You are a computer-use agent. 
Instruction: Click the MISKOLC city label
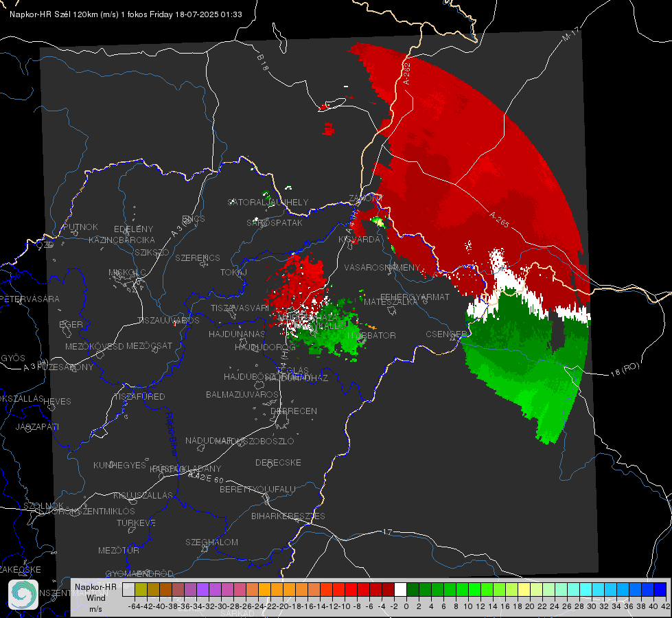127,273
